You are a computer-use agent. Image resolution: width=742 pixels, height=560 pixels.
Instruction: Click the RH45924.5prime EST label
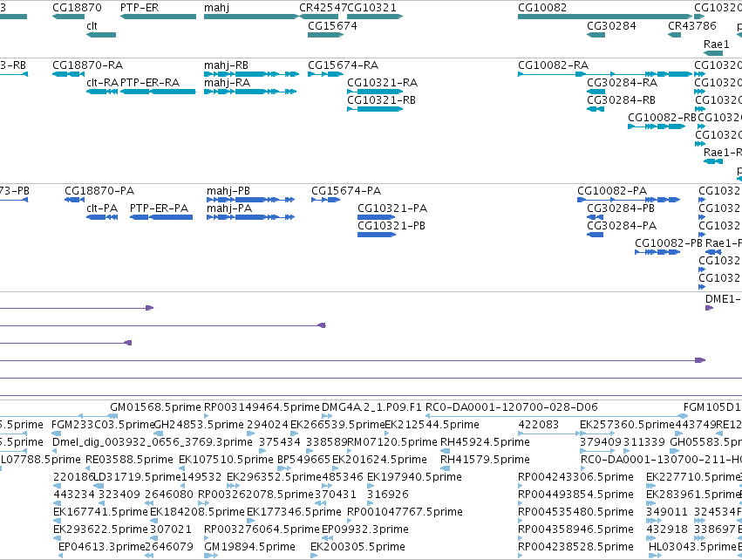tap(485, 442)
